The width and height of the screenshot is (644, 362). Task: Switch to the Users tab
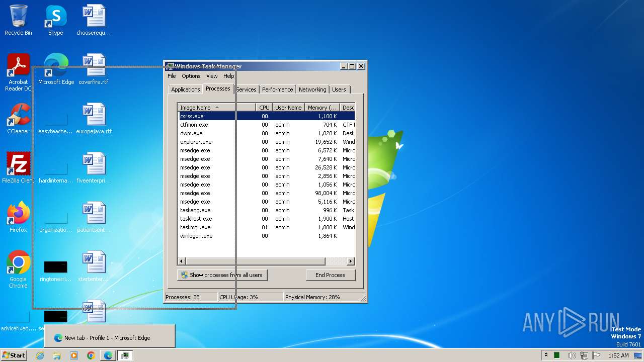point(339,89)
